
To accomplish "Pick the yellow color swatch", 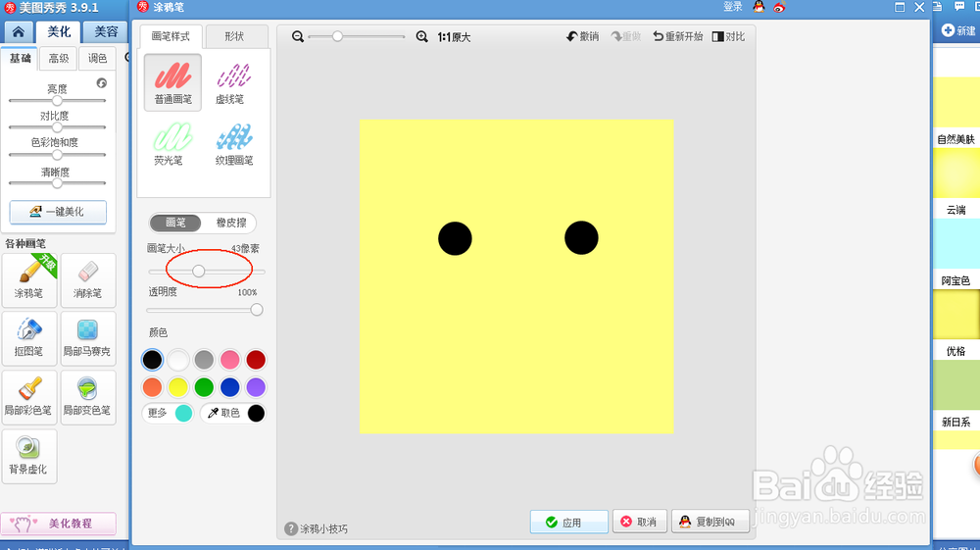I will (178, 387).
